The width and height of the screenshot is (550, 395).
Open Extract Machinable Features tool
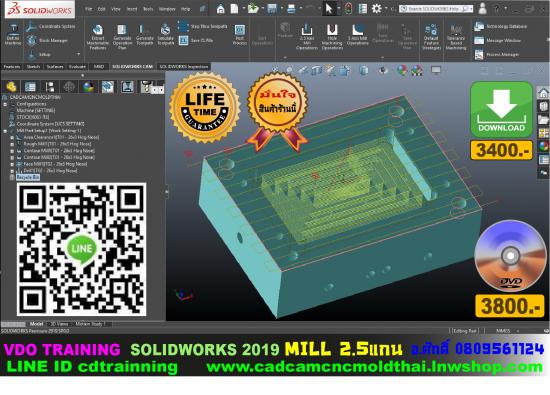click(98, 37)
